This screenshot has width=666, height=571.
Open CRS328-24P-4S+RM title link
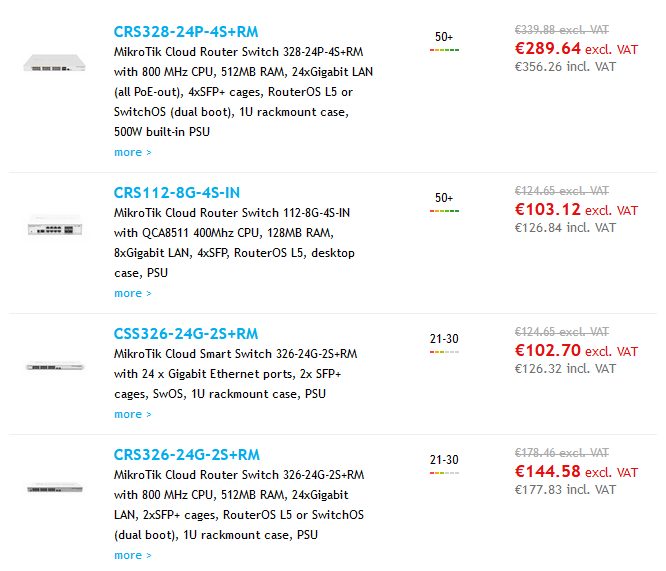tap(185, 31)
